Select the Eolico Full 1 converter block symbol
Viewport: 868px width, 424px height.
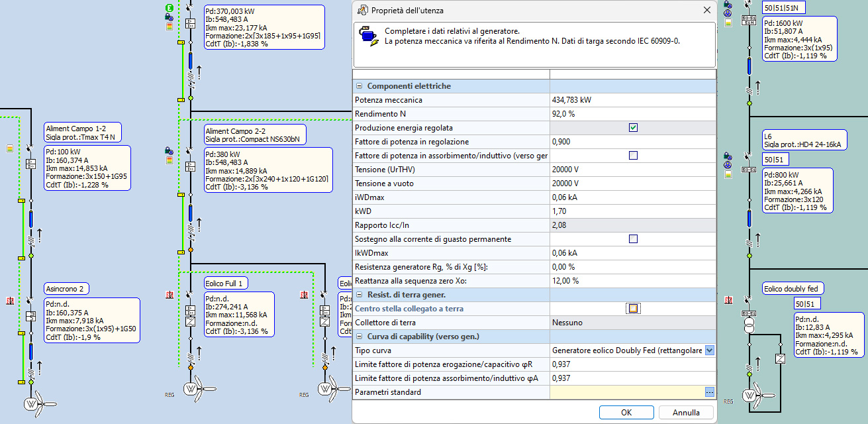[x=190, y=322]
